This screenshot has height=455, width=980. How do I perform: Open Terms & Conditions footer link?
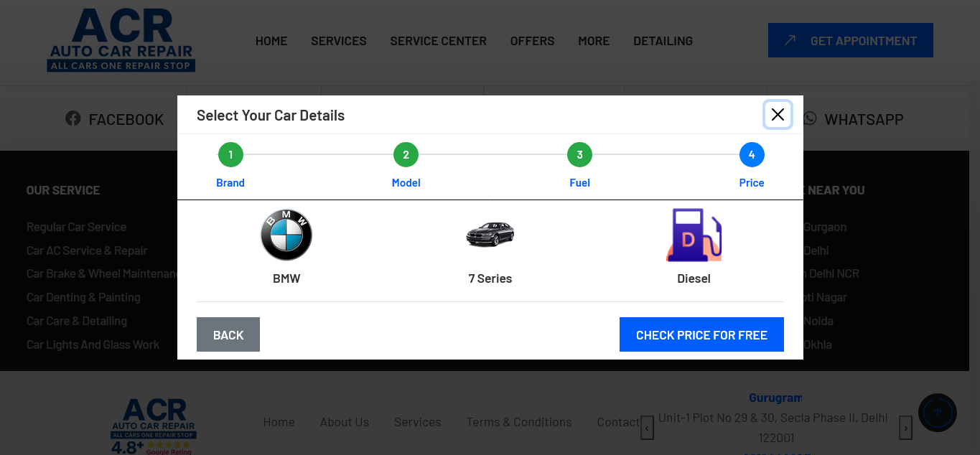[x=519, y=422]
